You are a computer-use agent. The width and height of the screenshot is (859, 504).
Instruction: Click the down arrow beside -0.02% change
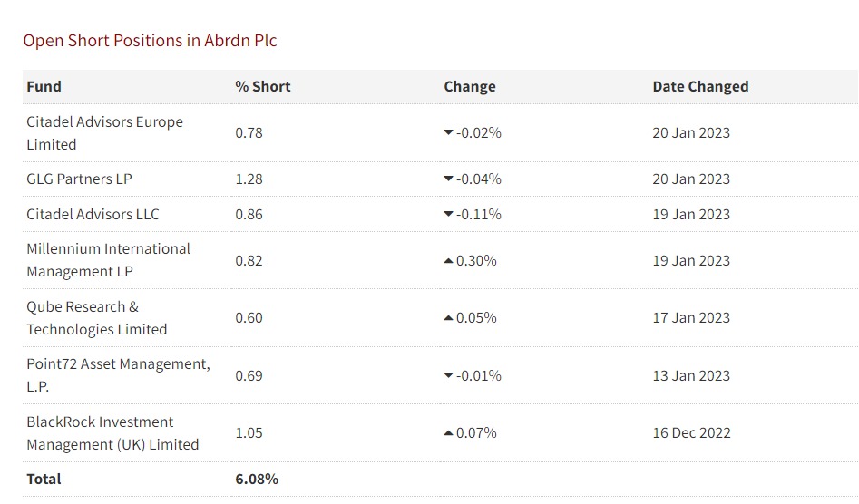point(448,133)
